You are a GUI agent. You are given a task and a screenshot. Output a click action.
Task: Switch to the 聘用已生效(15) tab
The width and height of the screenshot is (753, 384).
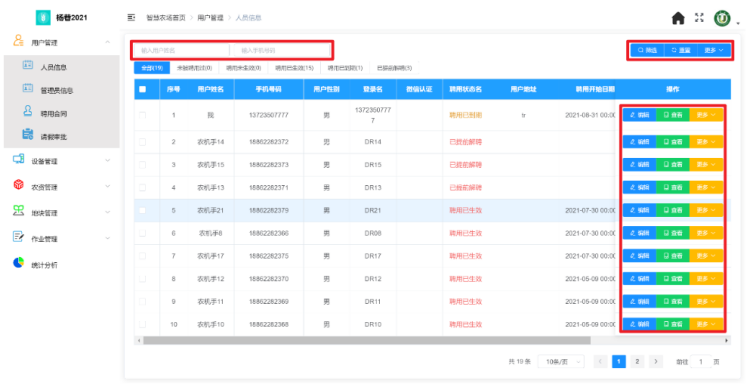pyautogui.click(x=294, y=68)
